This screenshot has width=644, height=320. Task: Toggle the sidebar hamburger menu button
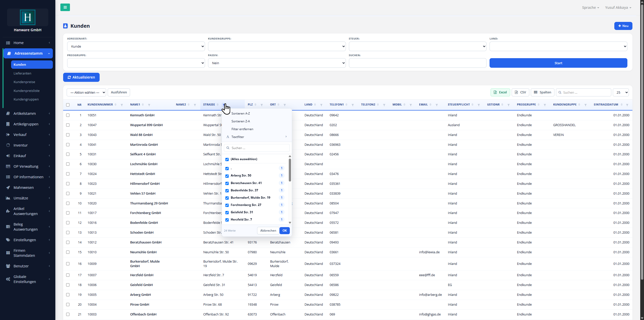[x=65, y=7]
